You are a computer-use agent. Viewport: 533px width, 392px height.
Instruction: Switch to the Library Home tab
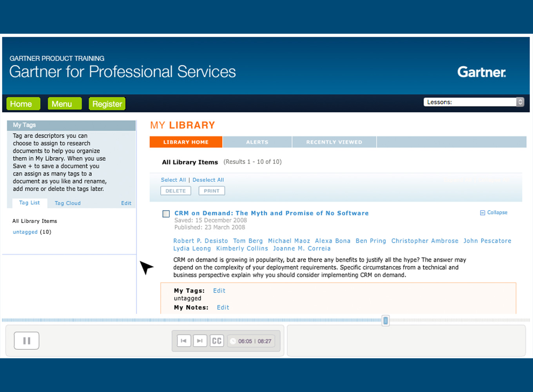[186, 142]
